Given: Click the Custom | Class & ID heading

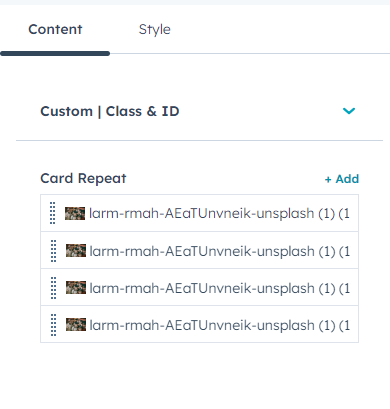Looking at the screenshot, I should [110, 111].
